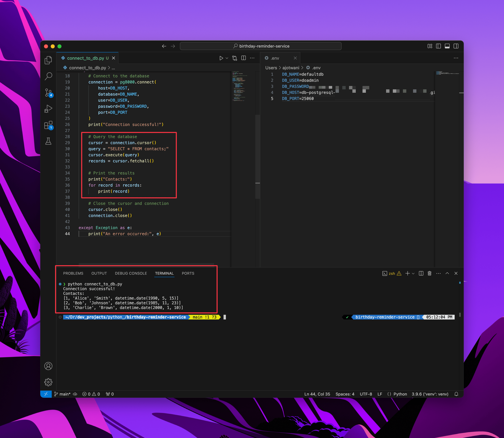Click the Manage gear icon

pyautogui.click(x=48, y=382)
